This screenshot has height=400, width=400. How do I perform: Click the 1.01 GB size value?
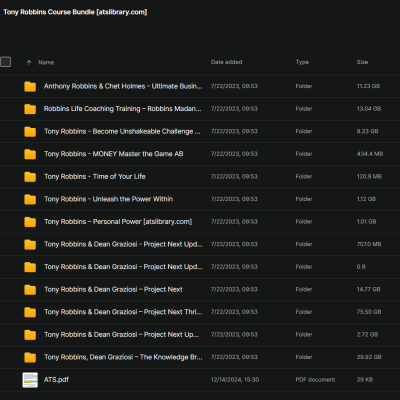pyautogui.click(x=366, y=222)
